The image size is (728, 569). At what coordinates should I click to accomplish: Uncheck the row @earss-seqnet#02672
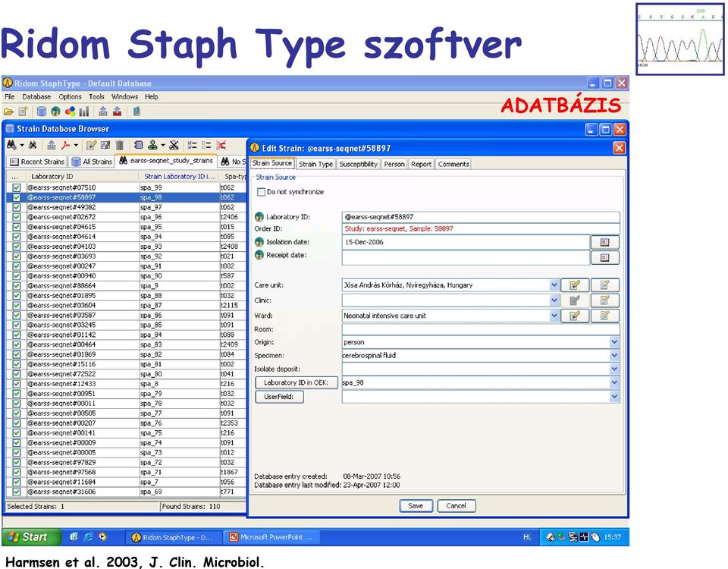[17, 217]
